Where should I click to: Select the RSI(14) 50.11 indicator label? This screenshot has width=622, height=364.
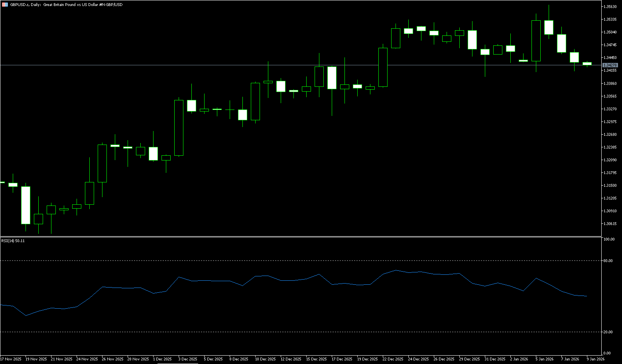[13, 241]
